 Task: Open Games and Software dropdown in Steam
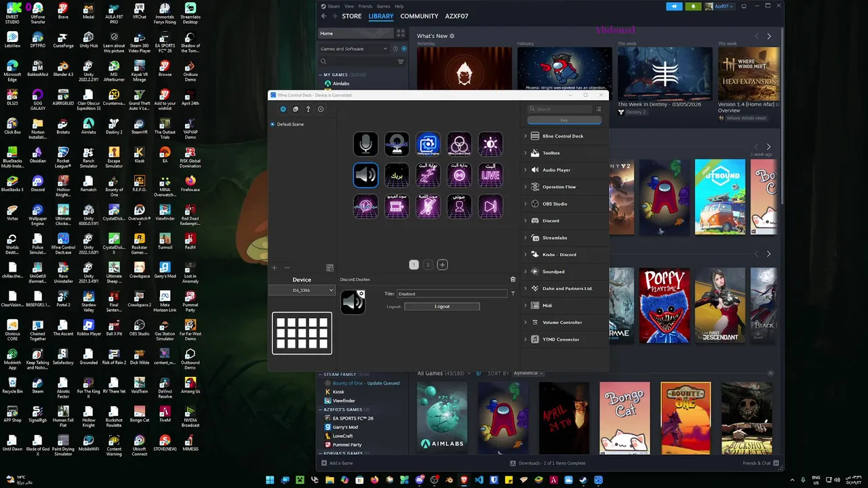click(x=354, y=49)
